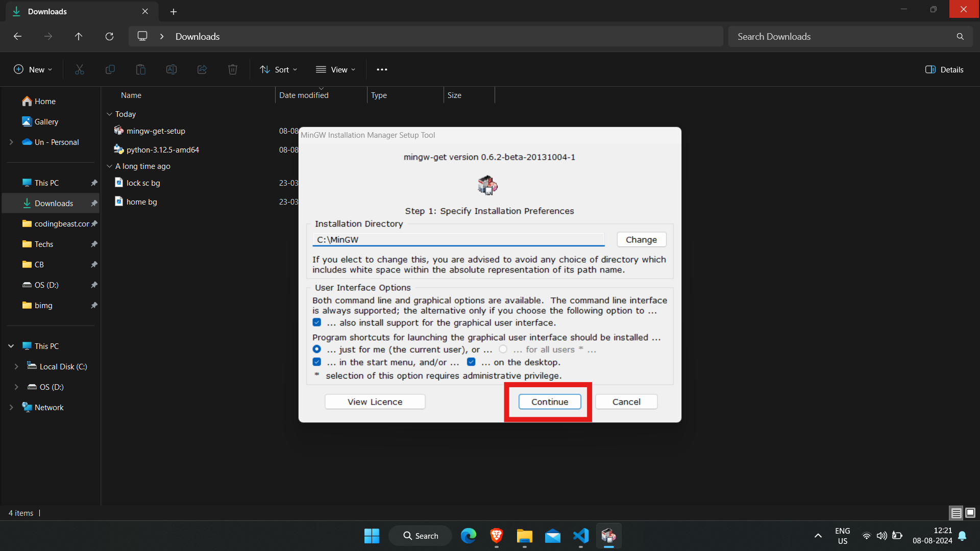Toggle the Details pane
Screen dimensions: 980x551
coord(944,69)
